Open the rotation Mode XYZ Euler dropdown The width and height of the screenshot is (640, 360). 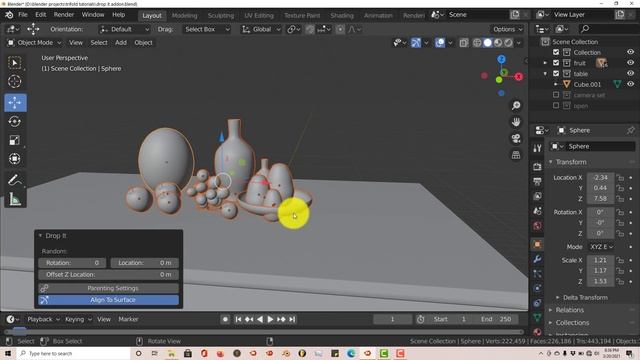(601, 247)
